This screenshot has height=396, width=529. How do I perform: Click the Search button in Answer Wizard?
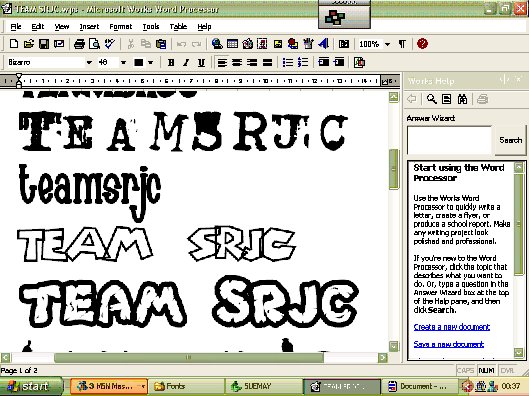(510, 140)
